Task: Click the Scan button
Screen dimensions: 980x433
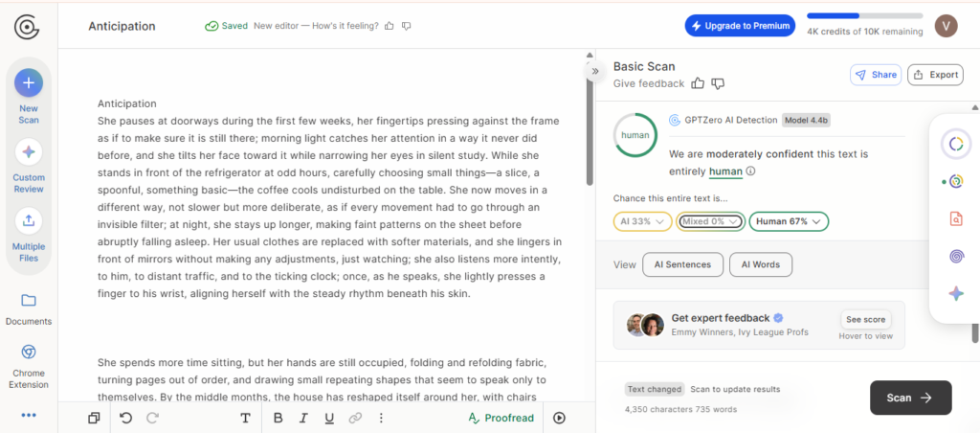Action: point(911,398)
